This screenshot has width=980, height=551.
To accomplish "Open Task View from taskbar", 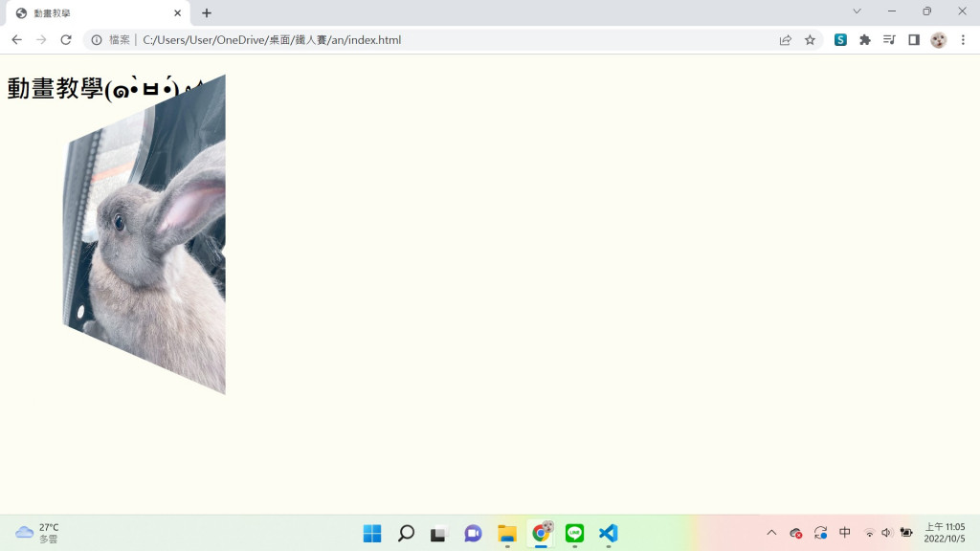I will [439, 534].
